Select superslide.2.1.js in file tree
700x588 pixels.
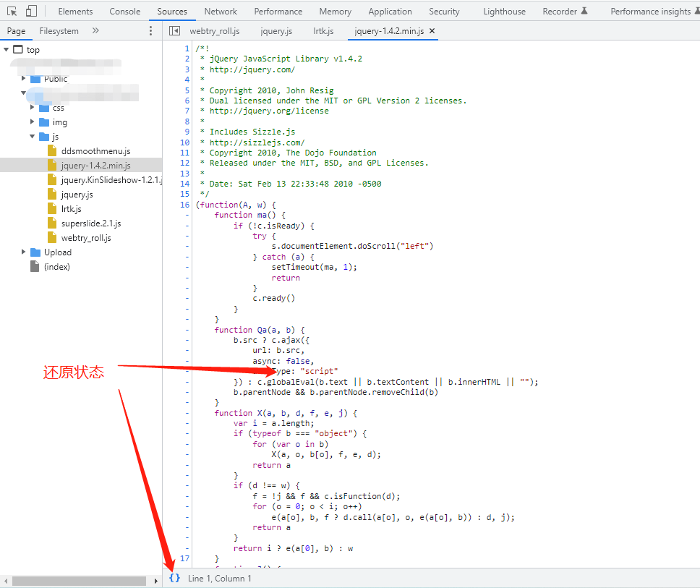click(x=90, y=223)
